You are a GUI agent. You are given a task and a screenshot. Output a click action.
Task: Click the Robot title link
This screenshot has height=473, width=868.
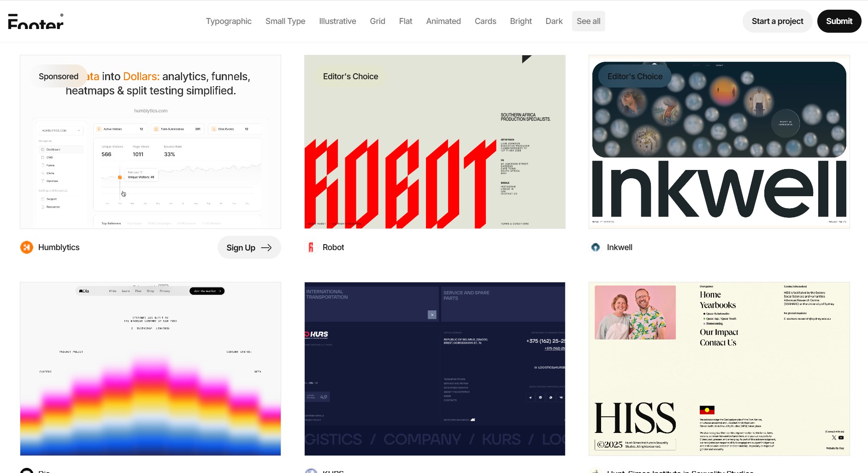[333, 247]
